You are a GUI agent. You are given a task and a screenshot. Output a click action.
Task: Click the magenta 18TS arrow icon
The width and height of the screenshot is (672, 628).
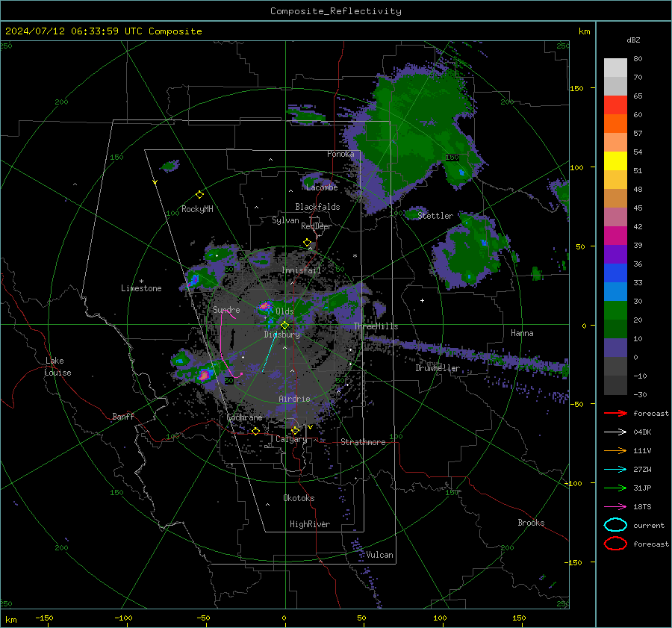click(x=615, y=507)
